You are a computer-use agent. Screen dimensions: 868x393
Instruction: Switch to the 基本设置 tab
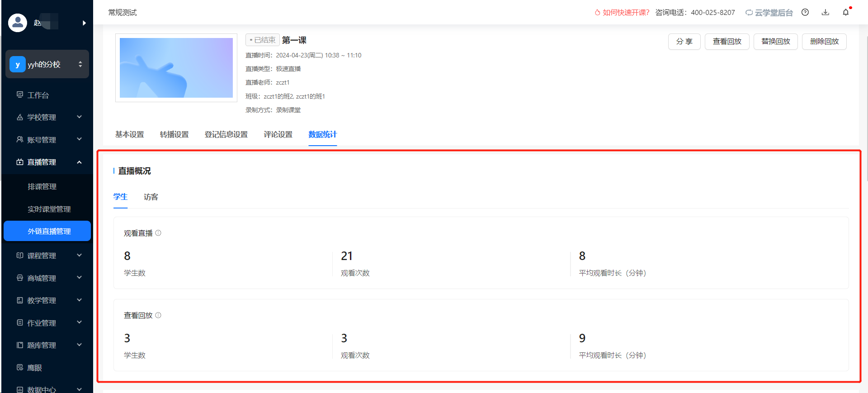tap(130, 134)
